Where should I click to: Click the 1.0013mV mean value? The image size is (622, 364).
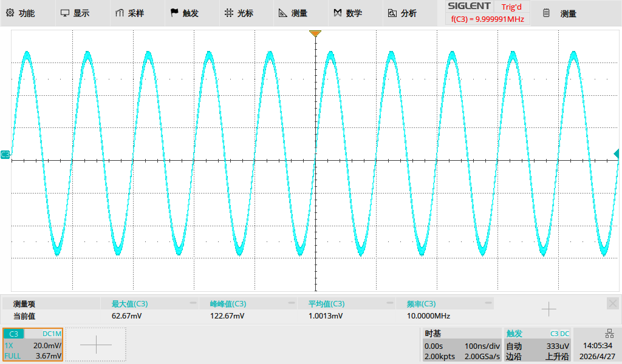click(326, 316)
